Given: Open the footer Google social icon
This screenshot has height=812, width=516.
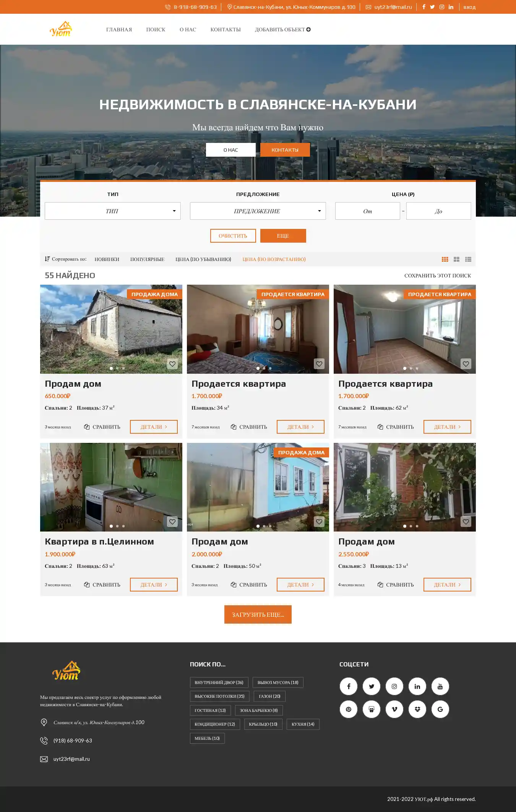Looking at the screenshot, I should pos(440,709).
